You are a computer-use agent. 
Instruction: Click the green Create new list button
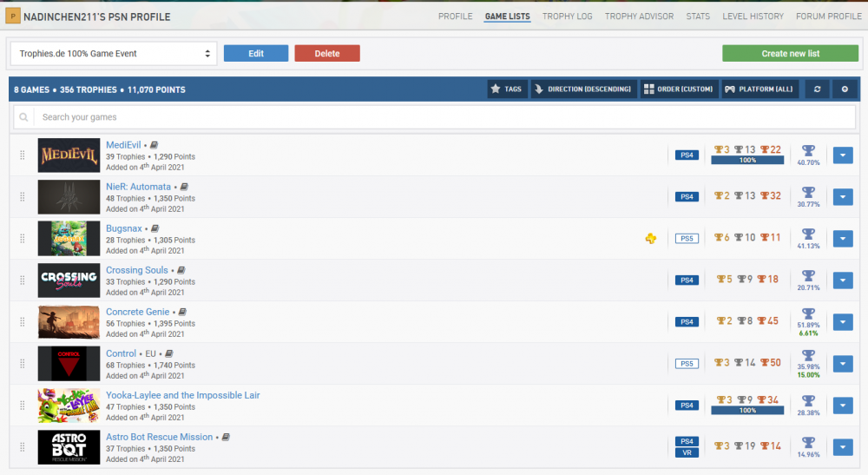tap(790, 54)
